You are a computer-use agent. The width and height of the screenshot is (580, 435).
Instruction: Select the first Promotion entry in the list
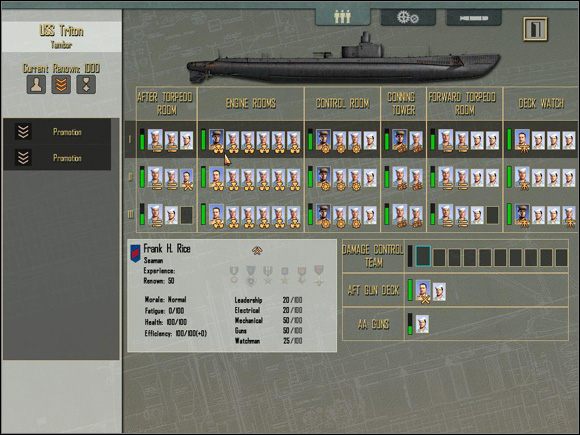tap(57, 132)
